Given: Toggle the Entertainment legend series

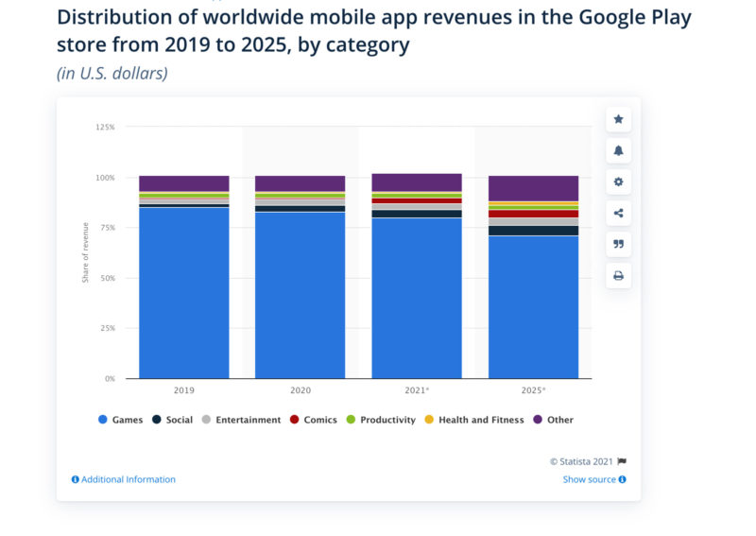Looking at the screenshot, I should 242,420.
